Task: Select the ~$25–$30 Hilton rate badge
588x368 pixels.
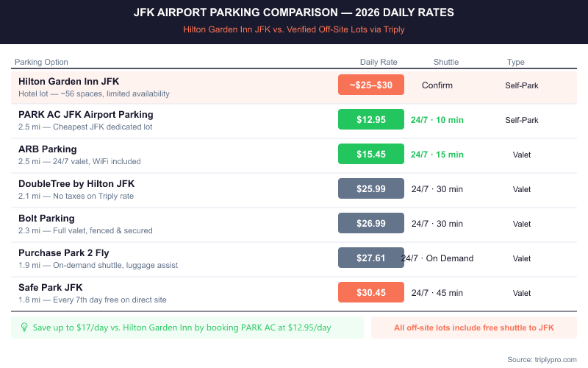Action: 371,85
